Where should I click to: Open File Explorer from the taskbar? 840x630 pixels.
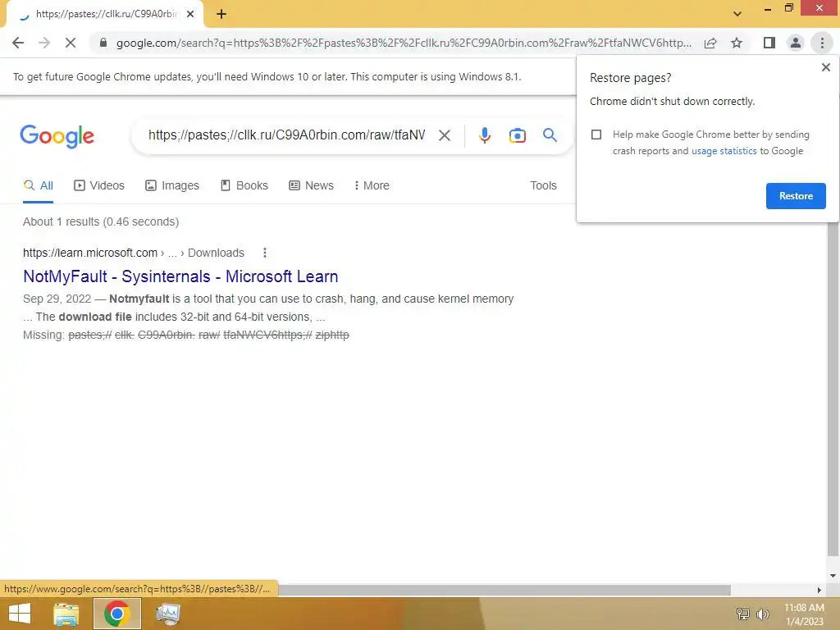(66, 614)
